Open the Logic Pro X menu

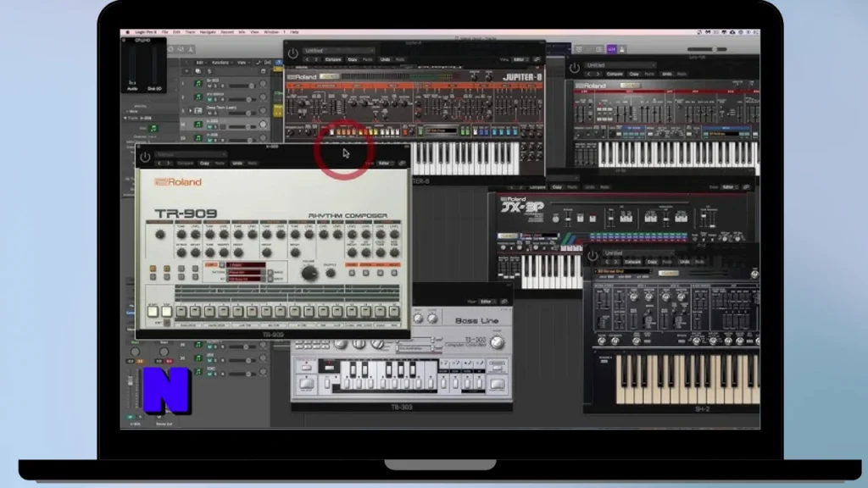tap(146, 32)
